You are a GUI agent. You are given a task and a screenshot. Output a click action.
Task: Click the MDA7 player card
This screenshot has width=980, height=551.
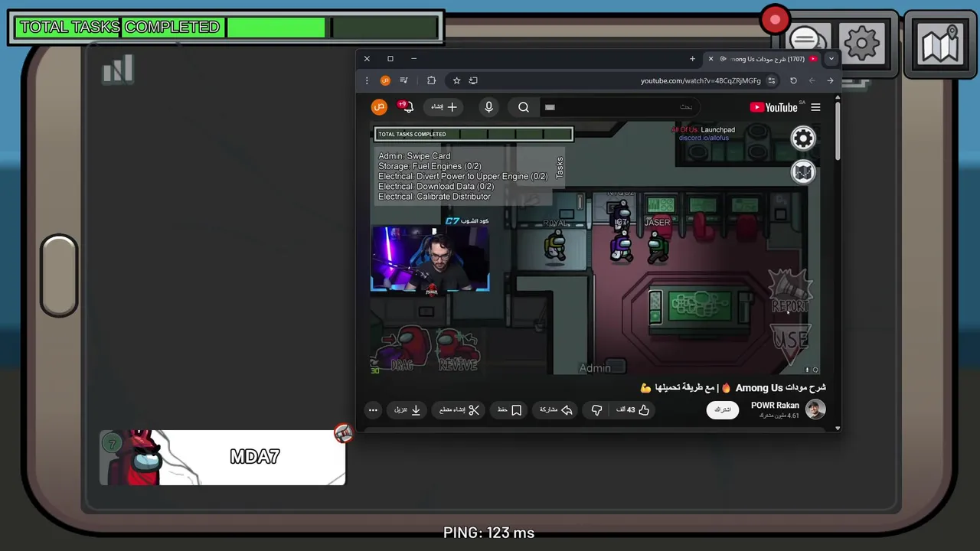222,457
